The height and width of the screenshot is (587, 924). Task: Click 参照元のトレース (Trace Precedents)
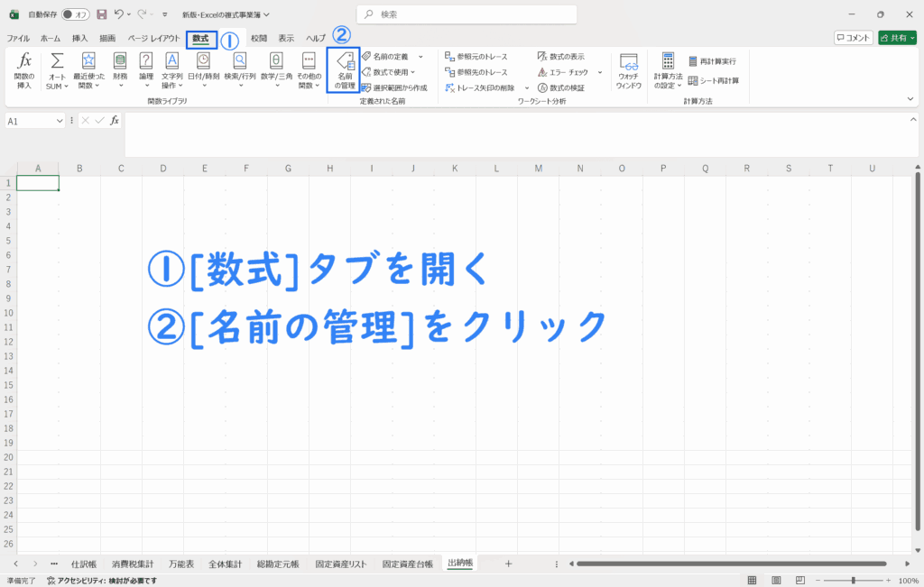click(x=482, y=57)
